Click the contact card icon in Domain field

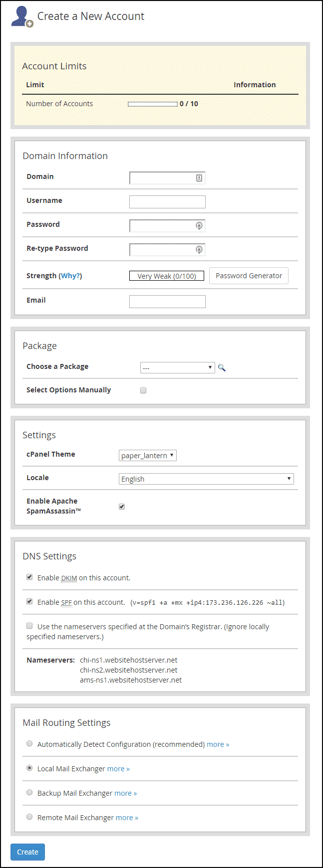click(199, 178)
